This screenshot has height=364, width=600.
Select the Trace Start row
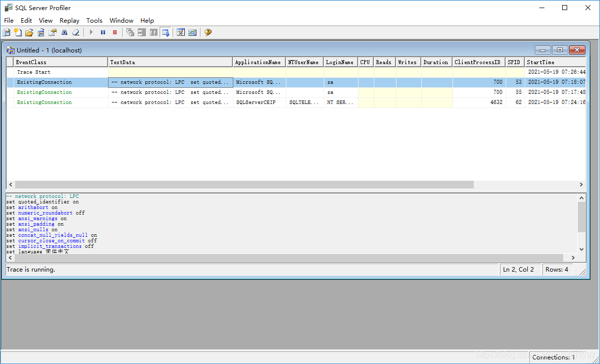point(296,72)
